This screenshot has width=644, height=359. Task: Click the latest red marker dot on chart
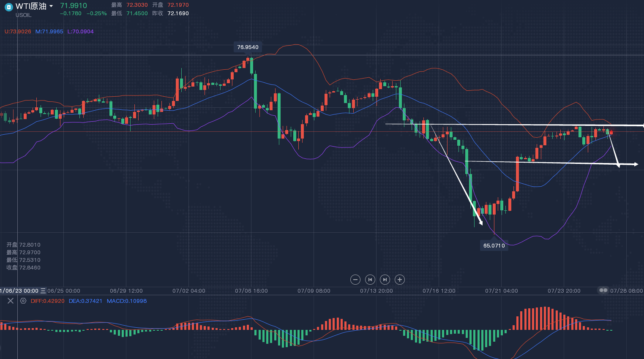click(611, 133)
